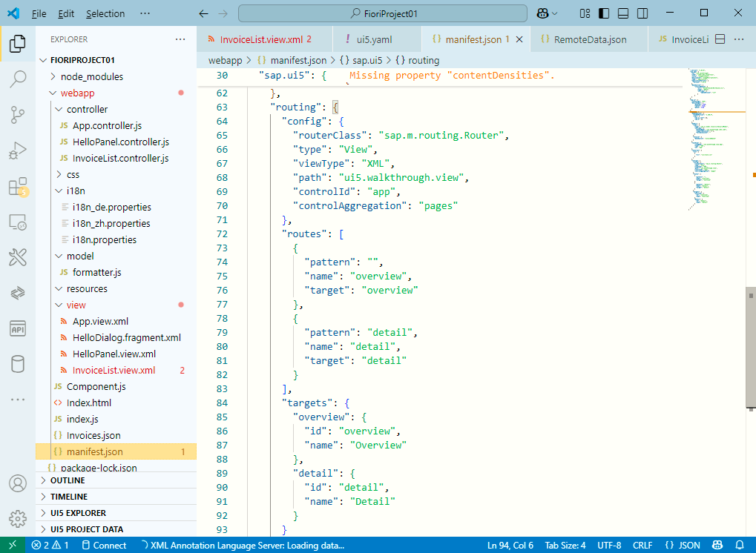The image size is (756, 553).
Task: Open the Extensions view icon
Action: (17, 186)
